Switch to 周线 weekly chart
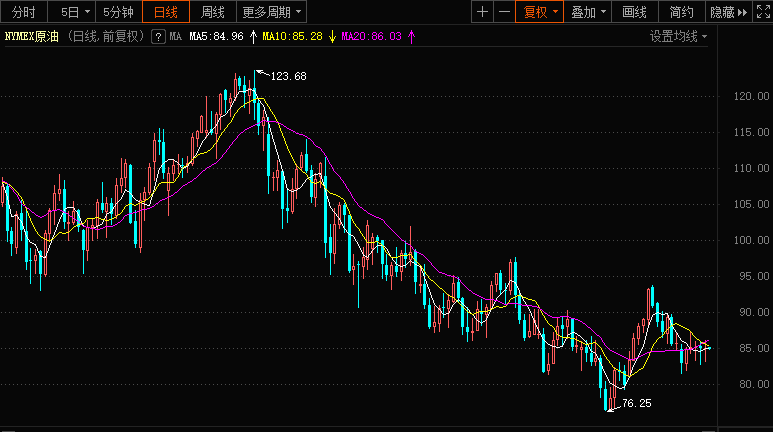 click(212, 12)
